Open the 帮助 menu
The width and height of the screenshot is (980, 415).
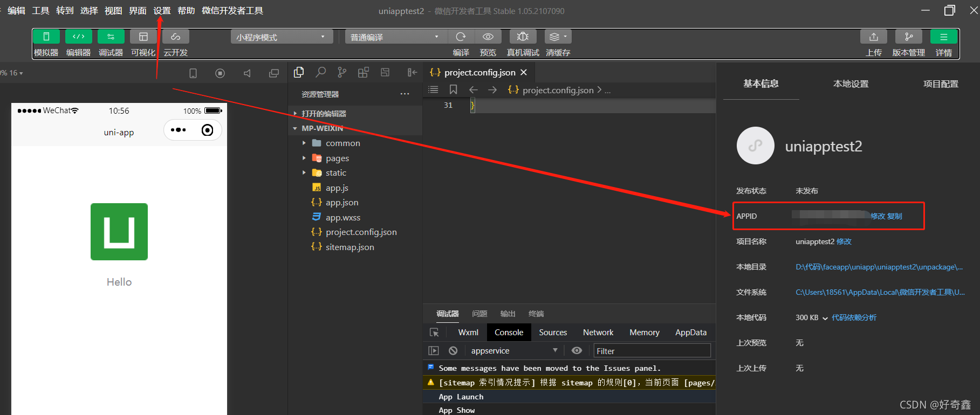[x=186, y=11]
